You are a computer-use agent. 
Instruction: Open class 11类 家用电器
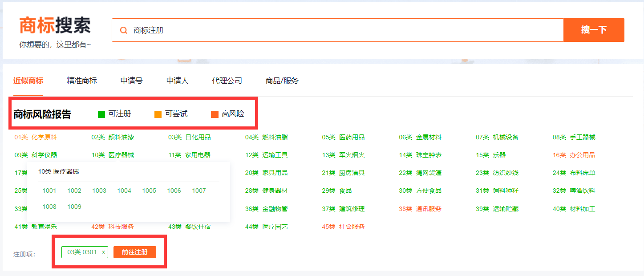[x=190, y=155]
